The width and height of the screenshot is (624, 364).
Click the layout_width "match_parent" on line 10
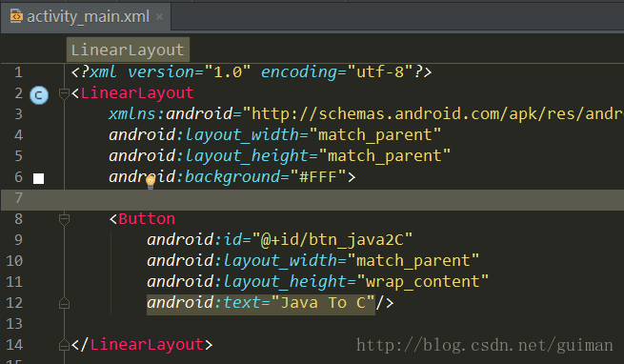[x=413, y=261]
